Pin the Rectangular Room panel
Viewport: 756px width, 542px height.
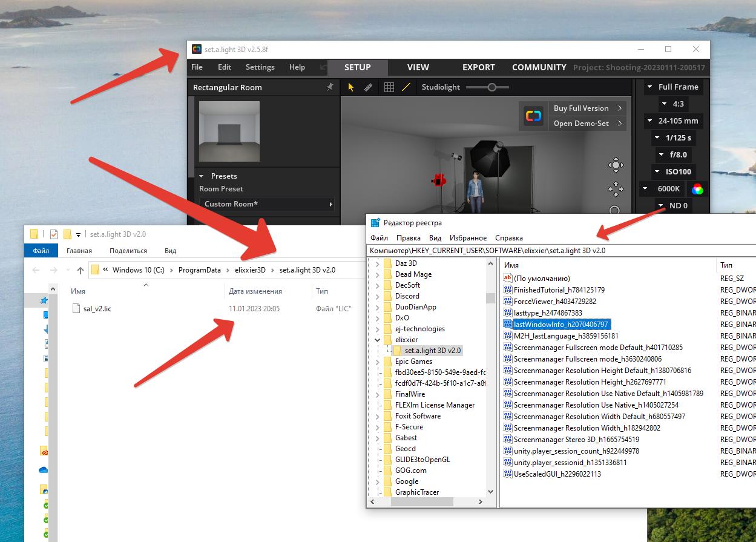click(330, 87)
